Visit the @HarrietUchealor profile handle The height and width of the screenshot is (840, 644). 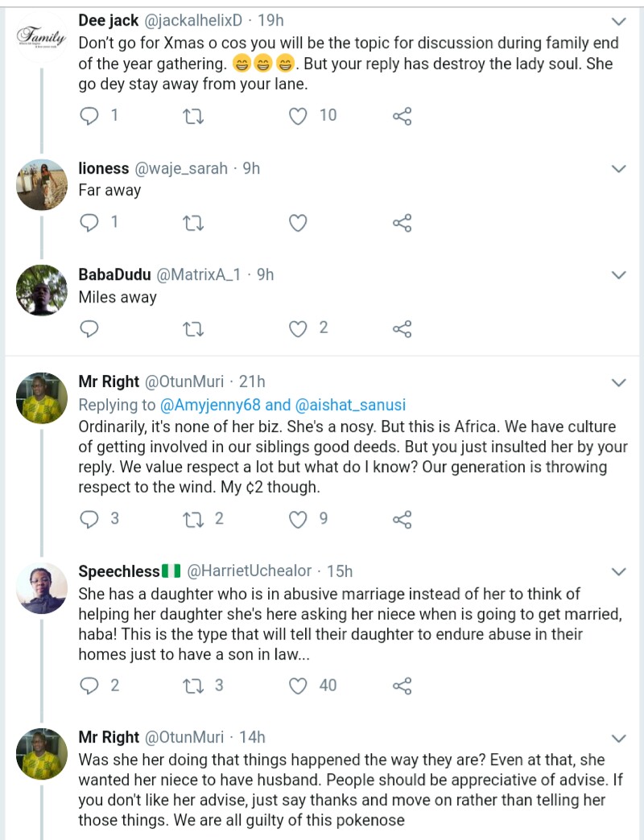point(250,571)
